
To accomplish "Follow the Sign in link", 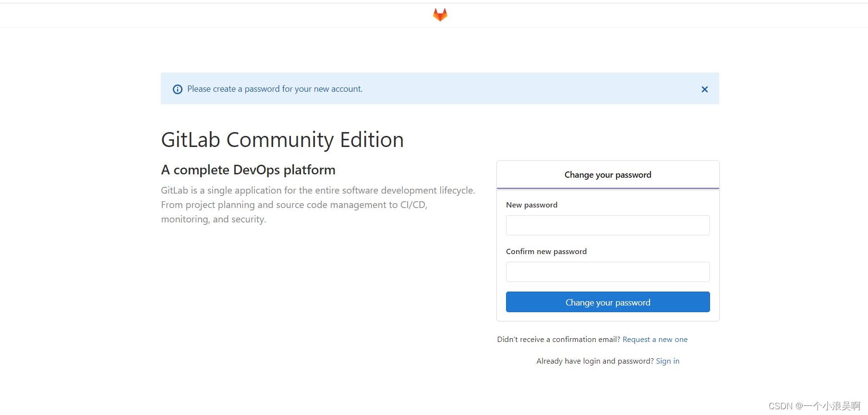I will click(667, 361).
